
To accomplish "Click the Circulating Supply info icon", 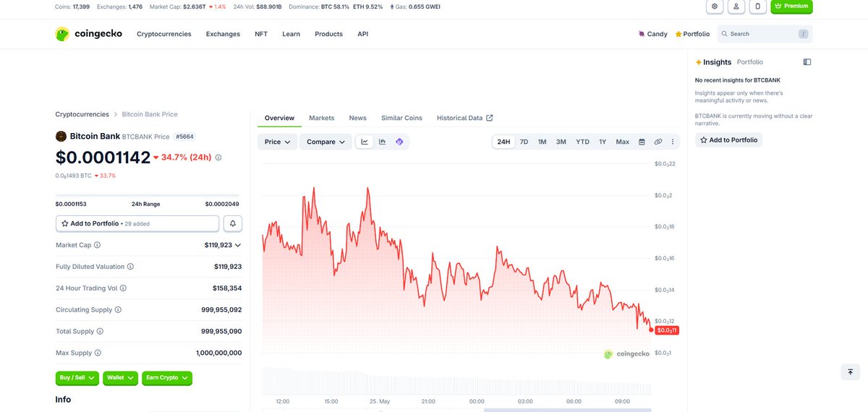I will tap(118, 309).
